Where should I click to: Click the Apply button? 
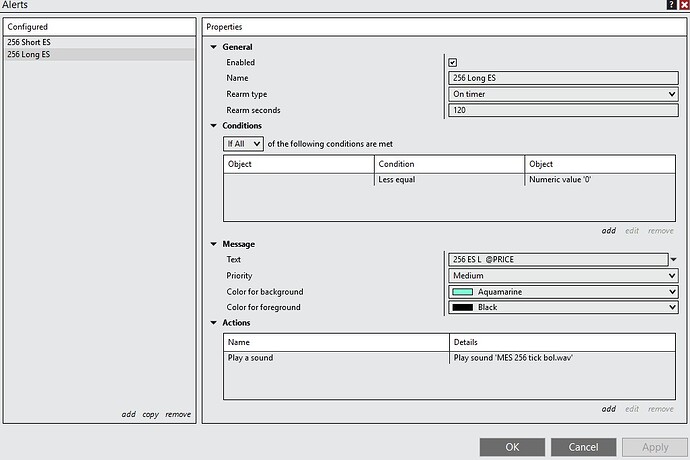click(x=655, y=447)
